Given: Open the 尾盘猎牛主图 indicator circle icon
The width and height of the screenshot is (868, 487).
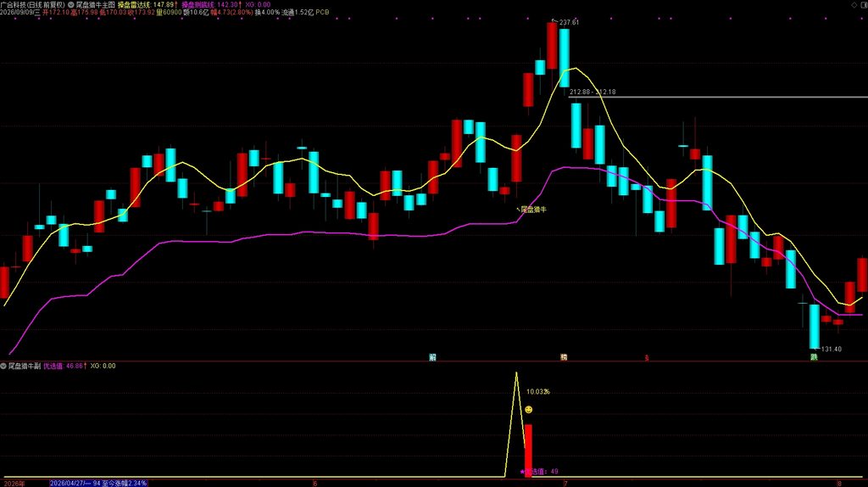Looking at the screenshot, I should [71, 4].
